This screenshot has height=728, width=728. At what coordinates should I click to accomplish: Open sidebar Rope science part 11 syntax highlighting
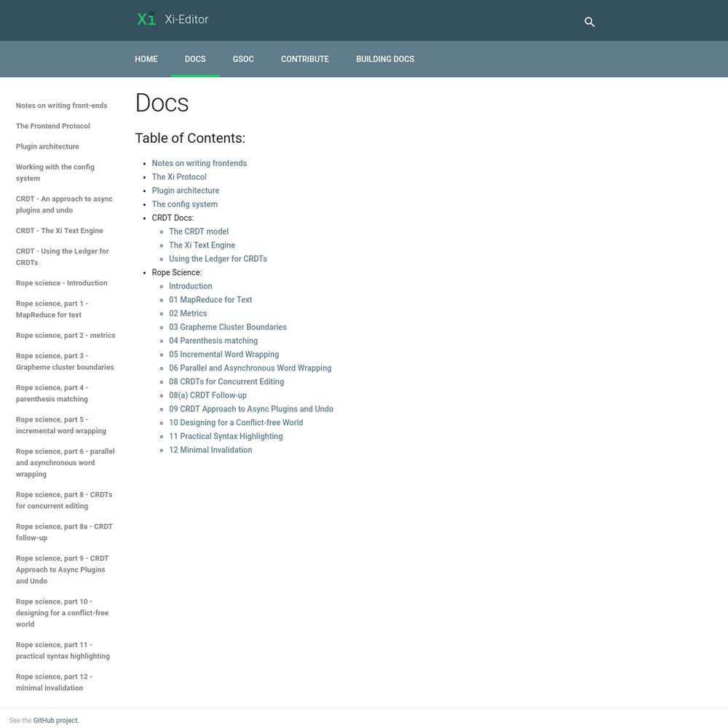point(63,650)
